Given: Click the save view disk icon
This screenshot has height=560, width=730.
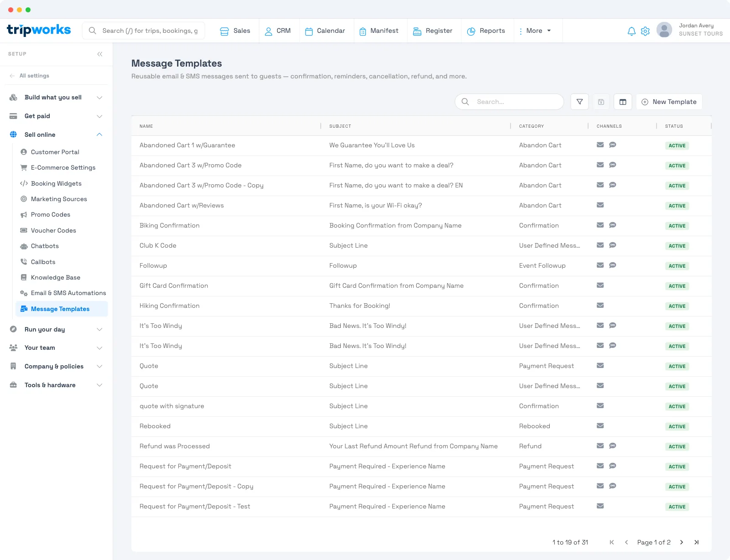Looking at the screenshot, I should pos(601,102).
